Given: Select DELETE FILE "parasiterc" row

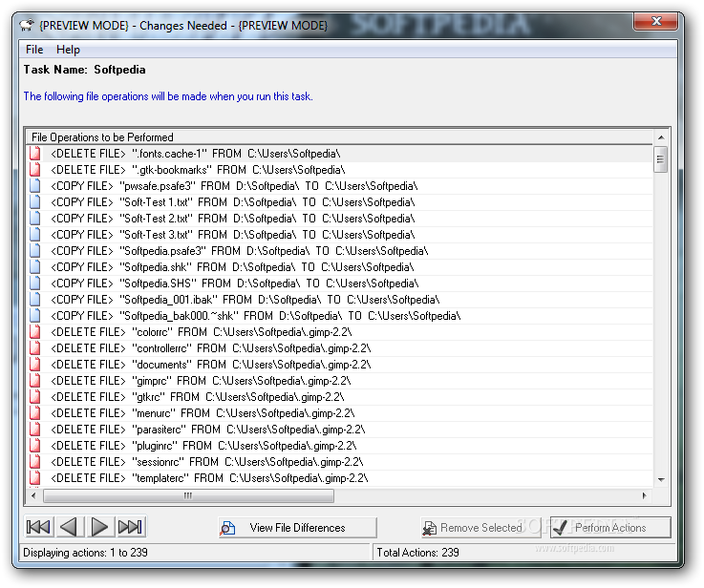Looking at the screenshot, I should [339, 430].
